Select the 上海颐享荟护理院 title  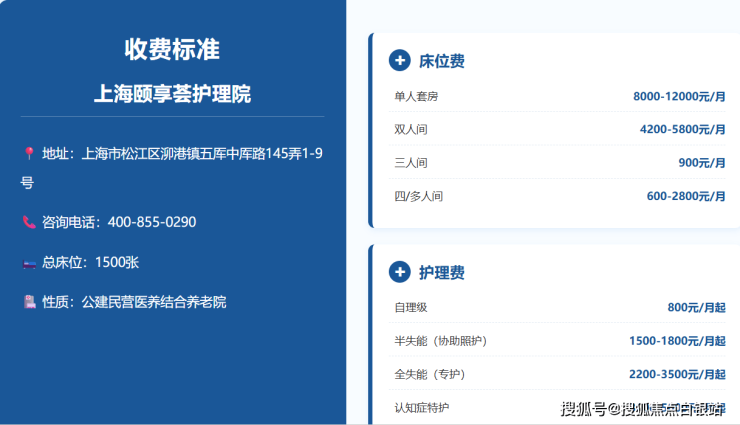[x=172, y=94]
